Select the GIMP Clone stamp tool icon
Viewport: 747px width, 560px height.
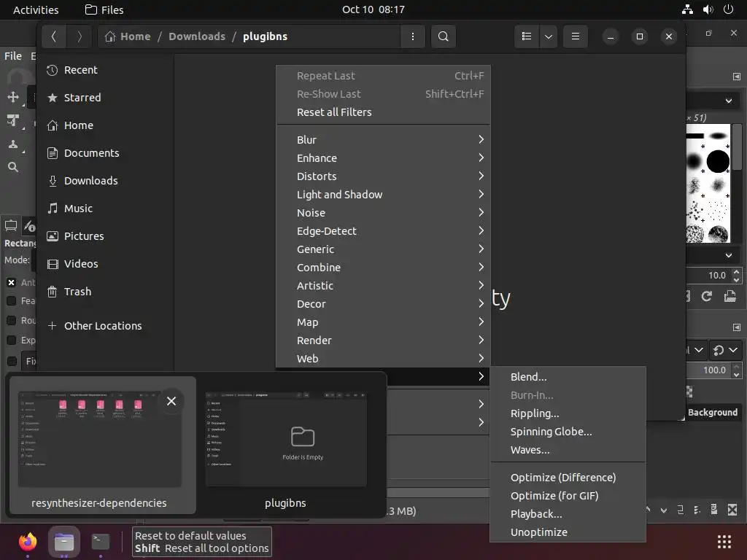click(13, 144)
